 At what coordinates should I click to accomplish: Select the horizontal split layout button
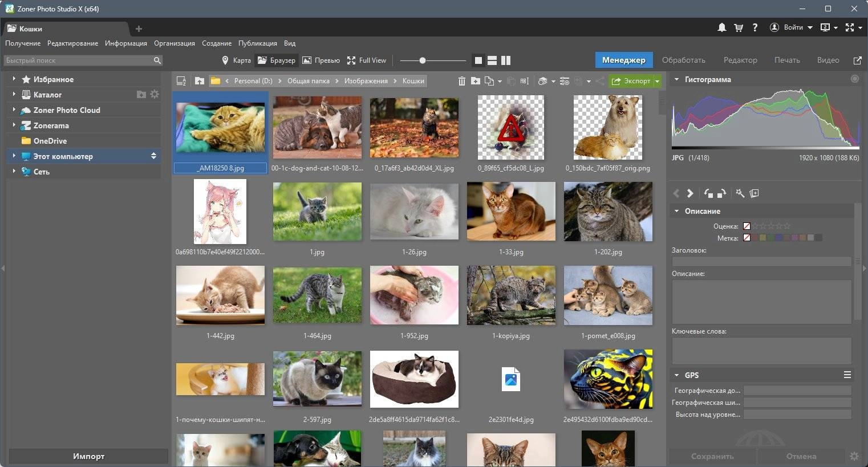pyautogui.click(x=492, y=60)
